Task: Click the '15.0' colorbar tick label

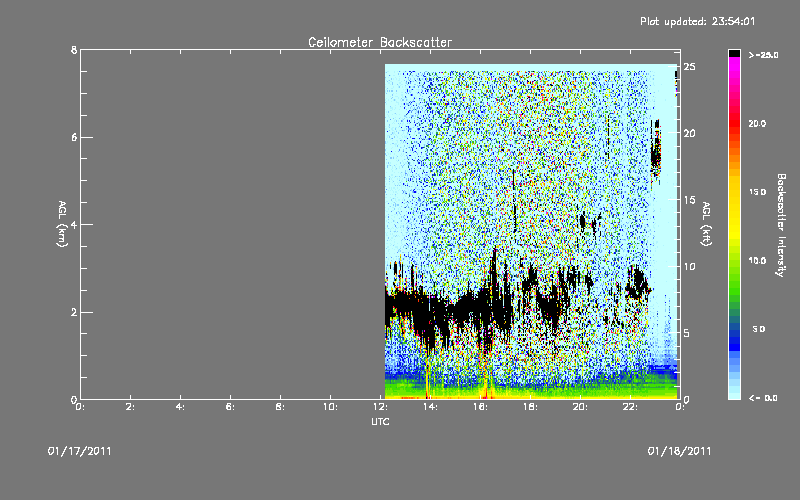Action: (x=757, y=192)
